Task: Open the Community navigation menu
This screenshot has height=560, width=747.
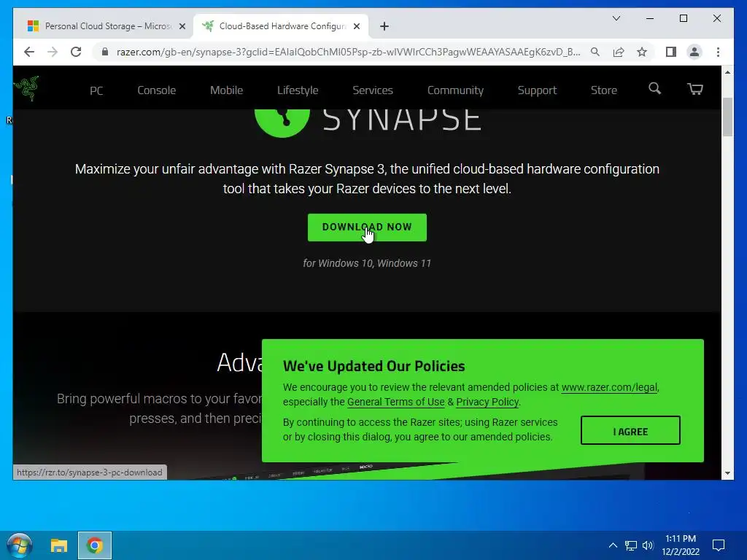Action: [x=455, y=90]
